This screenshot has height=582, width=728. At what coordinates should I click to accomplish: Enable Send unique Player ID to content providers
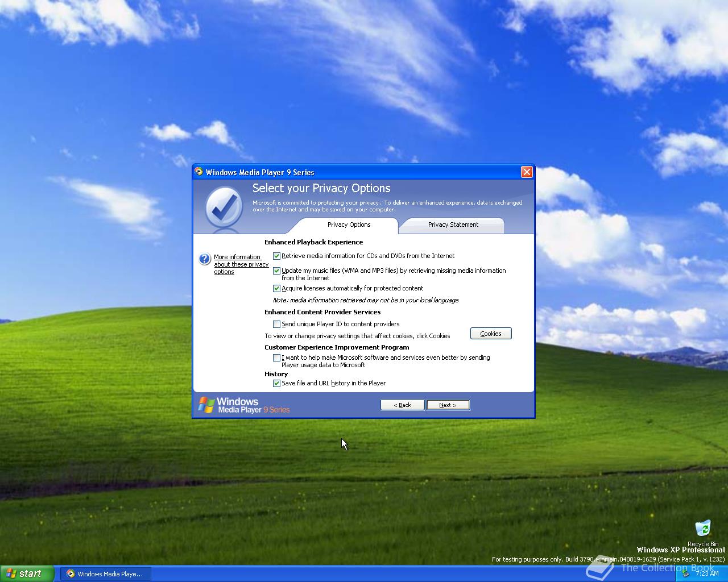pos(277,325)
